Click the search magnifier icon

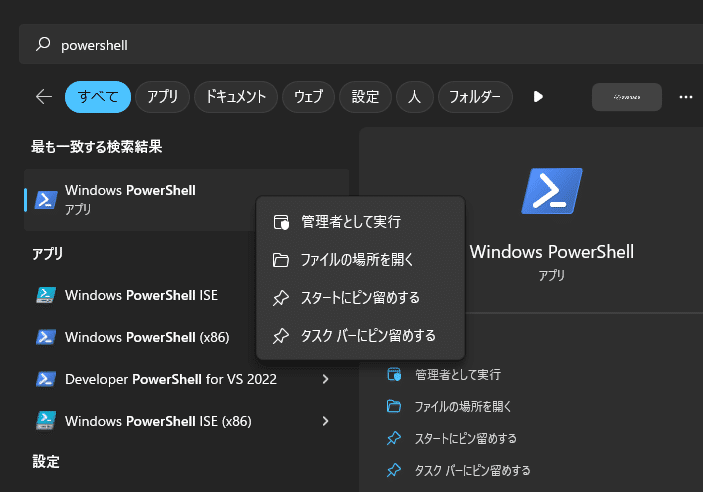coord(43,44)
